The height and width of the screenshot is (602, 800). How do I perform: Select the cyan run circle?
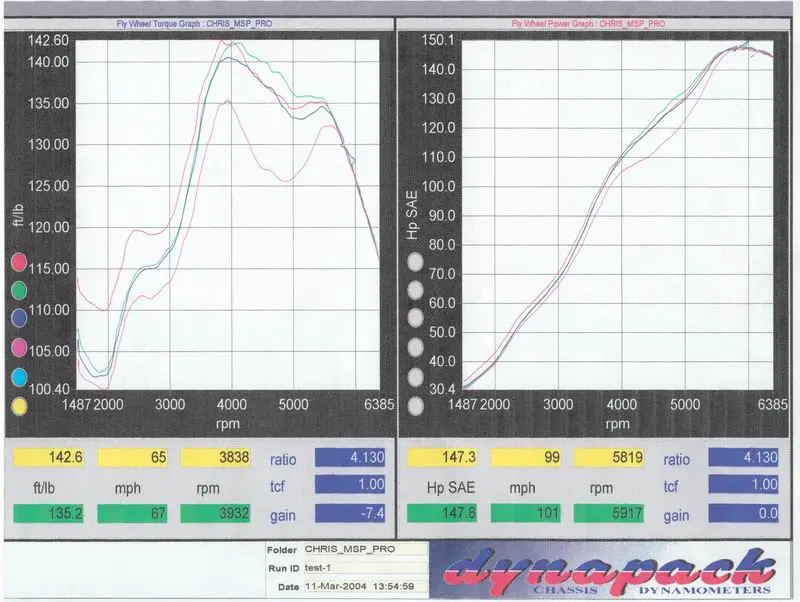click(18, 377)
